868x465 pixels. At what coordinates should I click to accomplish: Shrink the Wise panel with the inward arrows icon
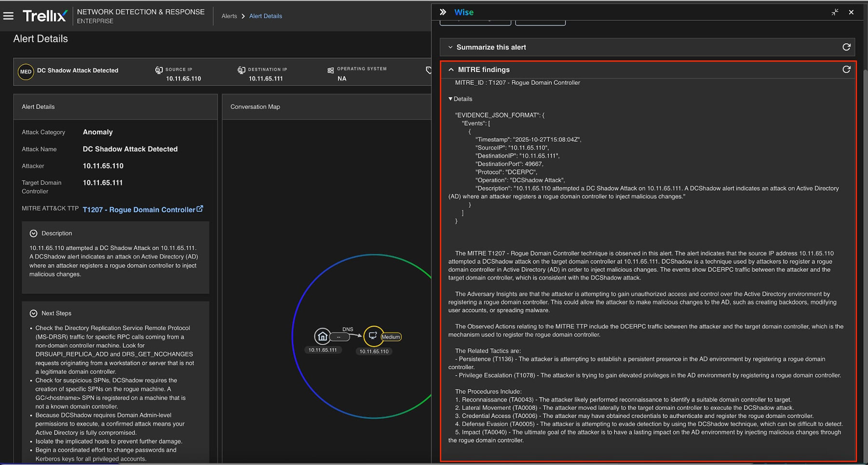tap(835, 12)
